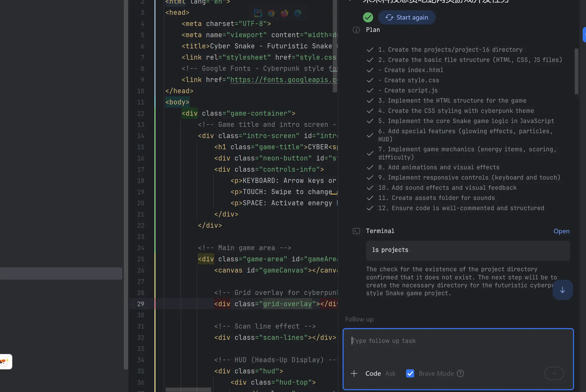This screenshot has height=392, width=586.
Task: Click the plus attach icon in follow up box
Action: [354, 373]
